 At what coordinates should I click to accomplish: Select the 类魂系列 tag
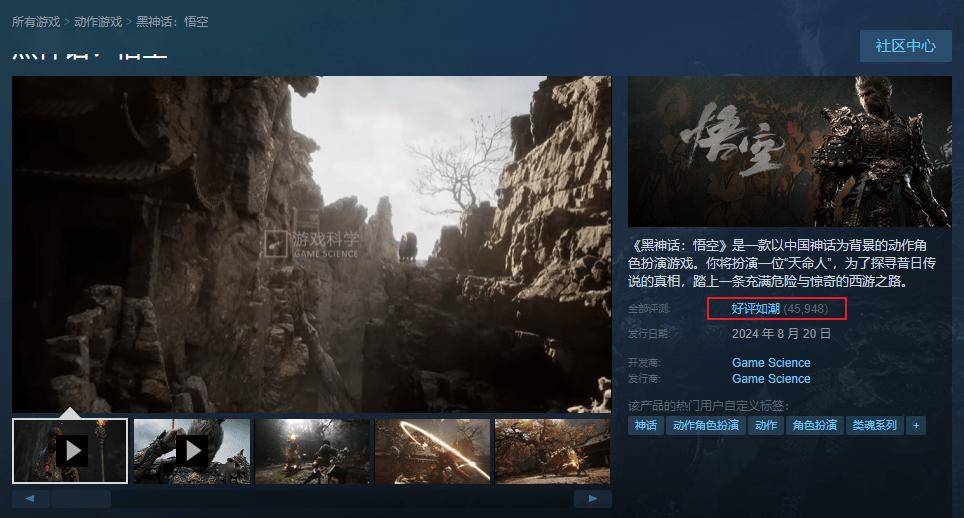point(874,425)
